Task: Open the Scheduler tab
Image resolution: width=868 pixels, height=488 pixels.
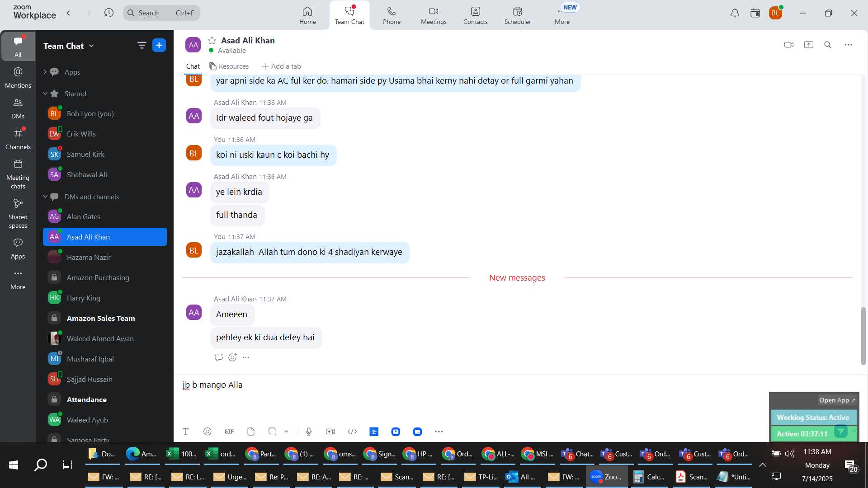Action: (518, 15)
